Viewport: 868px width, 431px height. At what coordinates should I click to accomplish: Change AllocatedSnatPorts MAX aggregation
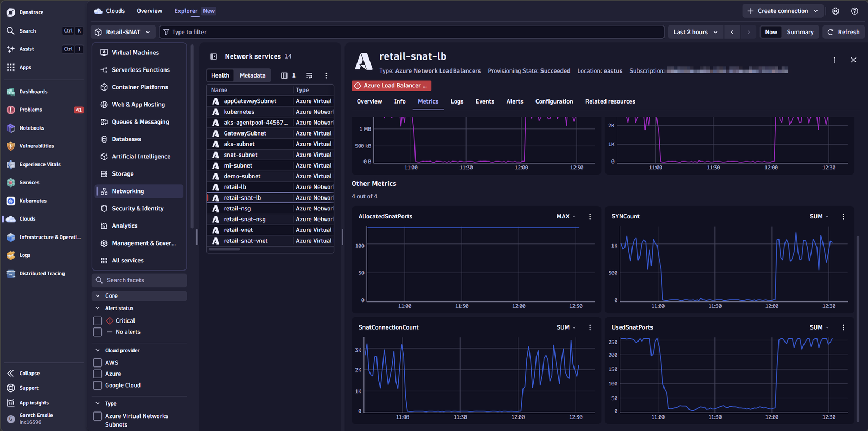[x=566, y=216]
